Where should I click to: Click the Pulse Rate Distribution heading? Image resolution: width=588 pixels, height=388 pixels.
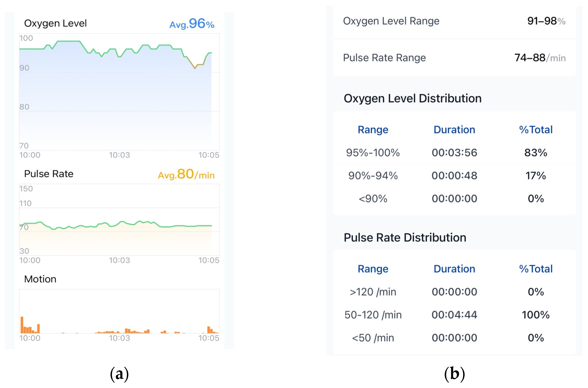pyautogui.click(x=405, y=238)
